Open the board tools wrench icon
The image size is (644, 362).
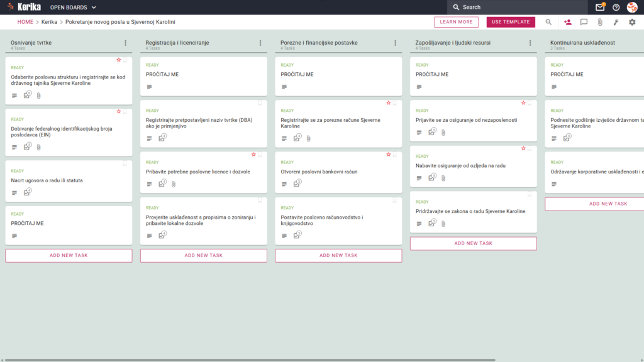click(x=616, y=22)
